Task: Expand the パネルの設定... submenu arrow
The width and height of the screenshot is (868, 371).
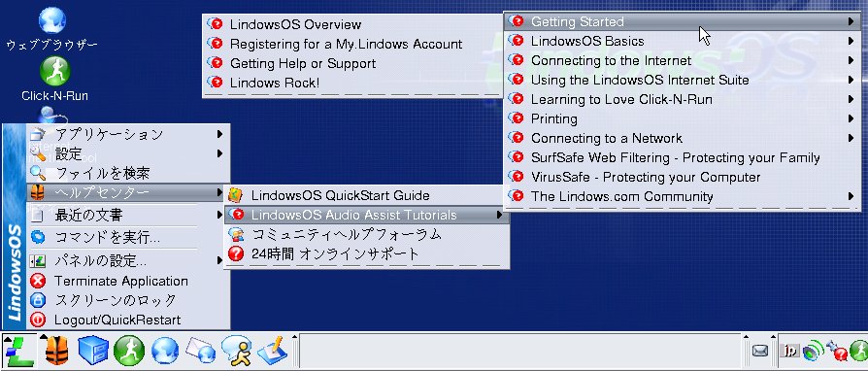Action: click(219, 260)
